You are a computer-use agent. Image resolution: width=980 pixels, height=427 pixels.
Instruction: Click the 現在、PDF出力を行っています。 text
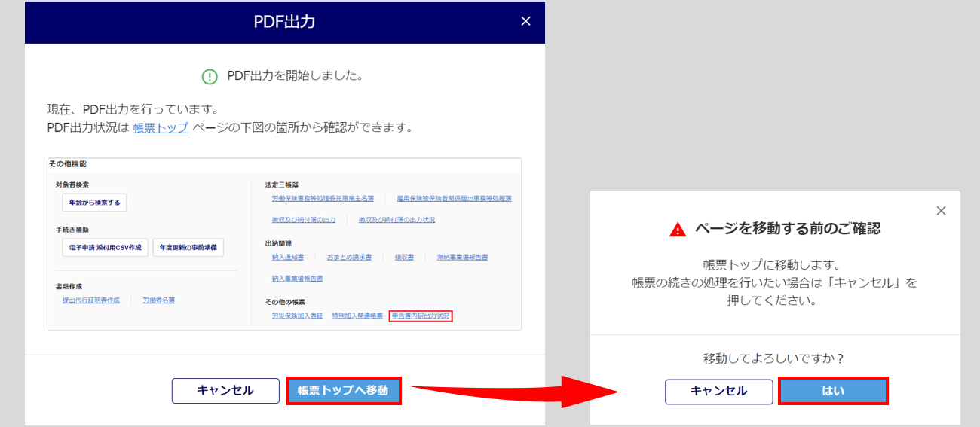(133, 110)
